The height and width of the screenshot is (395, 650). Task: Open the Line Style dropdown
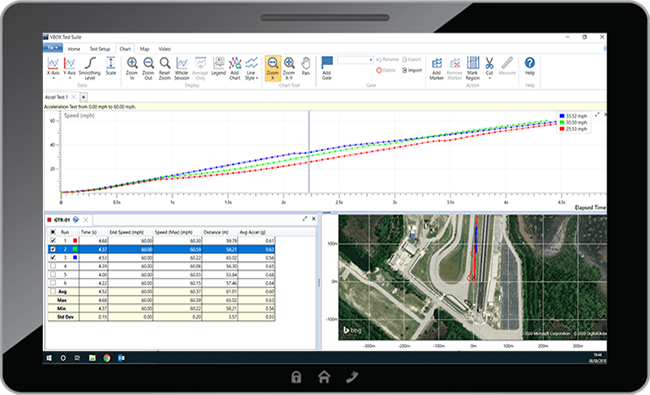point(251,68)
